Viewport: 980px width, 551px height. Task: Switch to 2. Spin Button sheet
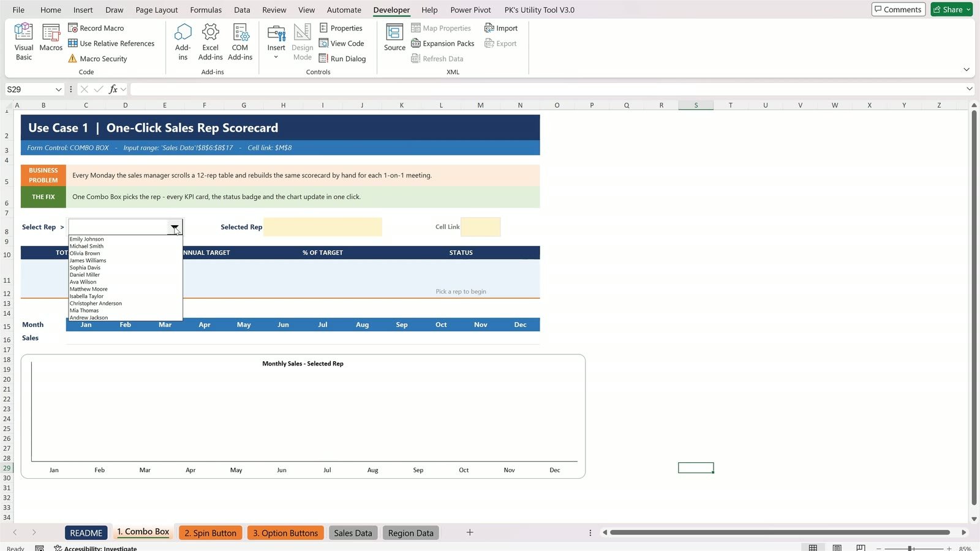pyautogui.click(x=211, y=533)
